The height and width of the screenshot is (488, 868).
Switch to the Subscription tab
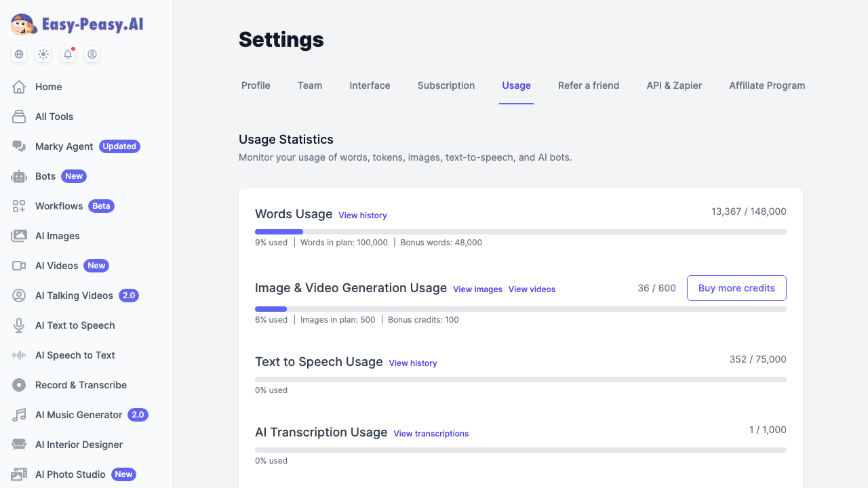click(446, 85)
